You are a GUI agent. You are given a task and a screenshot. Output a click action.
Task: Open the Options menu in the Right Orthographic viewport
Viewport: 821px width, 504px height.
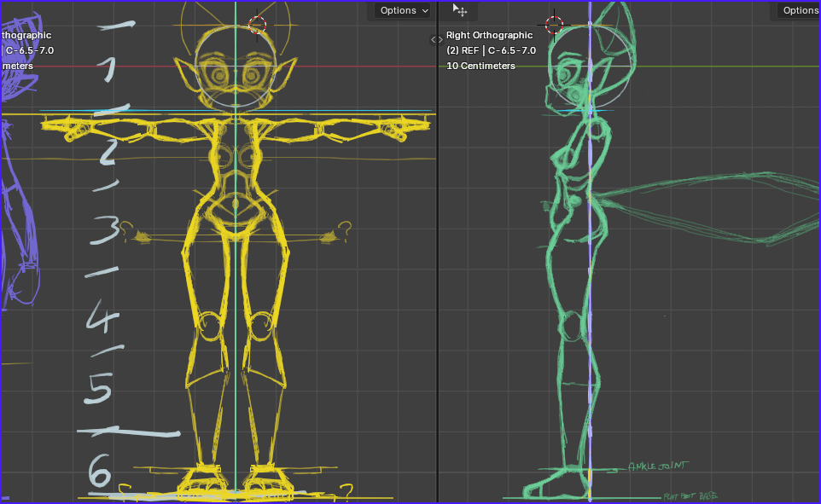(x=799, y=10)
